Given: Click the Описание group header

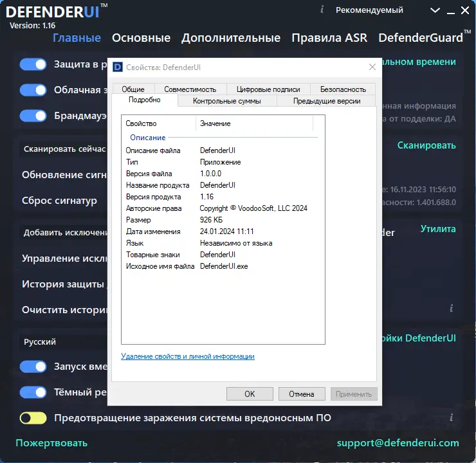Looking at the screenshot, I should 148,138.
